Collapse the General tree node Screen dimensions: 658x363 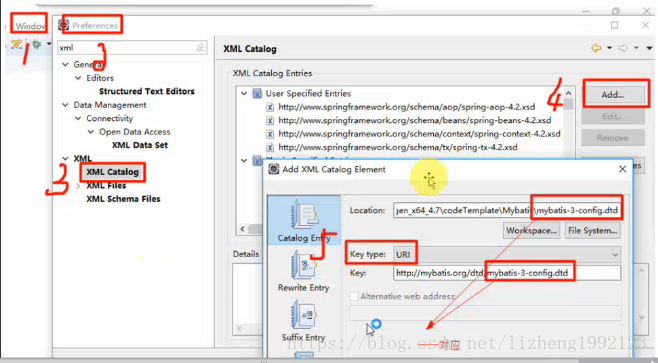point(65,65)
